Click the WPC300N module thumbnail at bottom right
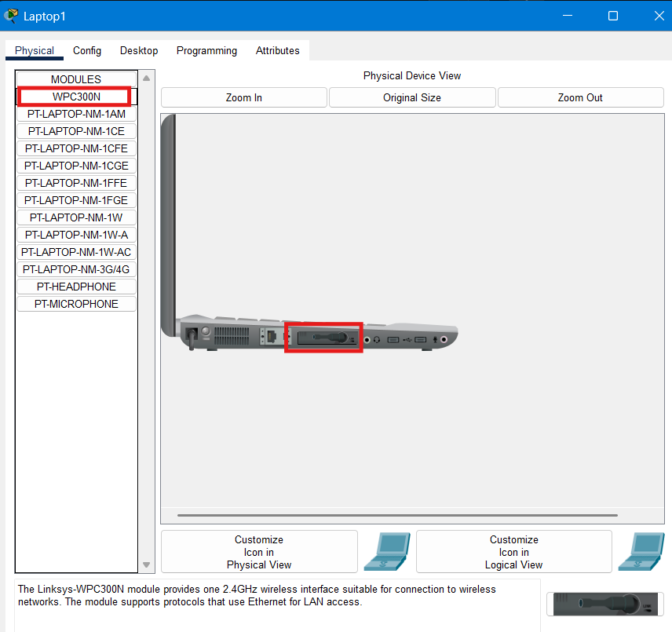This screenshot has width=672, height=632. (605, 605)
